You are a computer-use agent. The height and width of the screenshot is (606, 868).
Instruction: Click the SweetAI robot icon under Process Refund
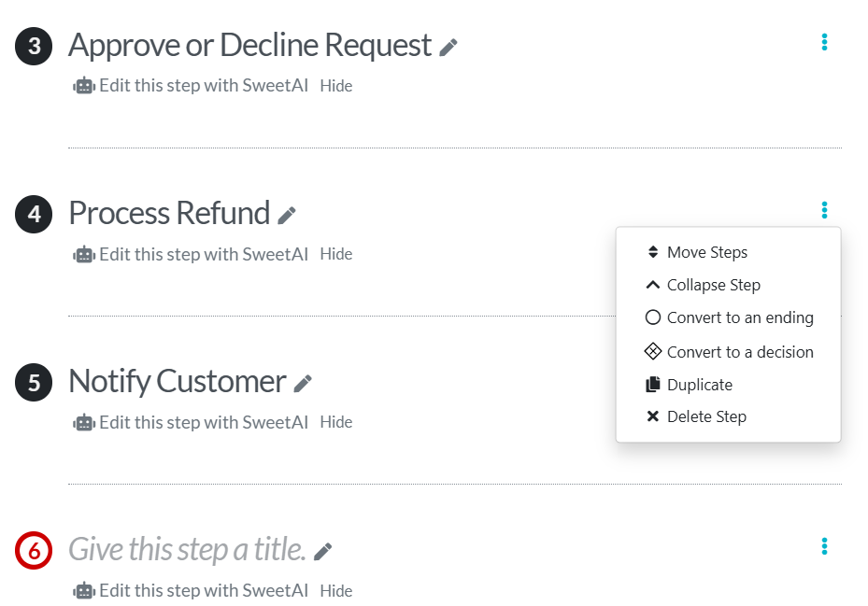(x=83, y=253)
